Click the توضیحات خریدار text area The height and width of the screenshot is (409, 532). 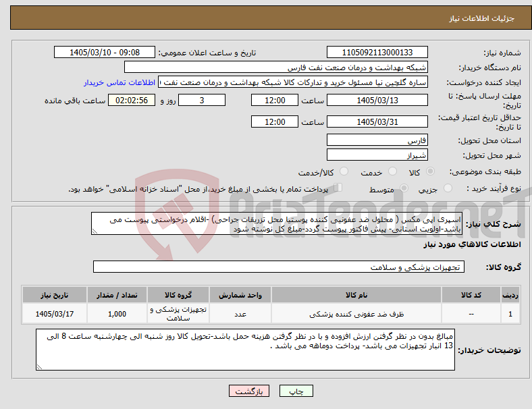(x=245, y=350)
